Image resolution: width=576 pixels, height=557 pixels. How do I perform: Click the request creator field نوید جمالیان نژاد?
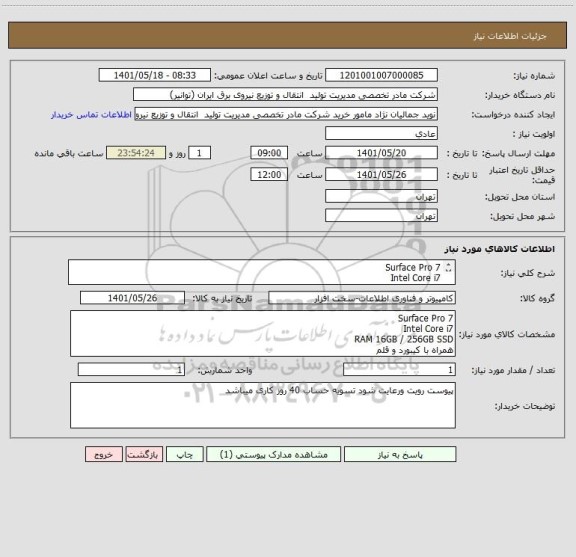pos(286,114)
